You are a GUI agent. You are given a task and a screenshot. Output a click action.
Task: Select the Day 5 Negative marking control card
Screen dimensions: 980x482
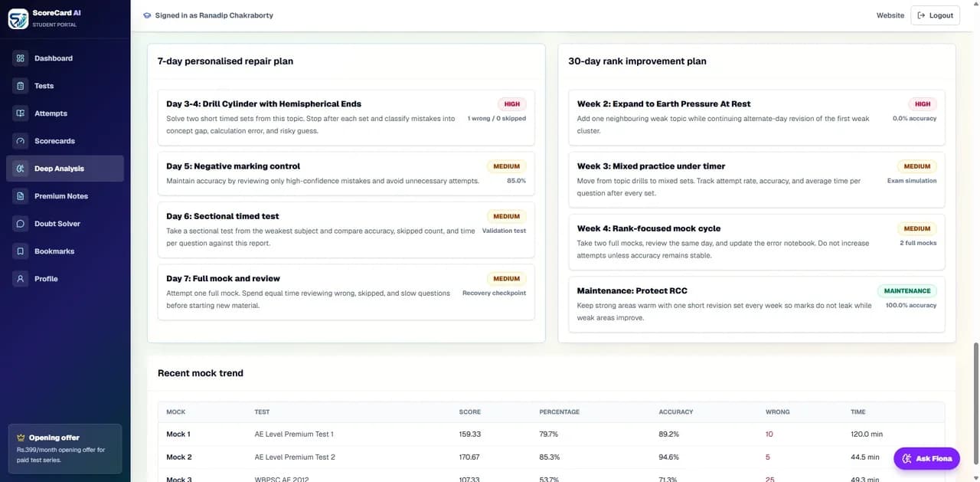pyautogui.click(x=346, y=173)
